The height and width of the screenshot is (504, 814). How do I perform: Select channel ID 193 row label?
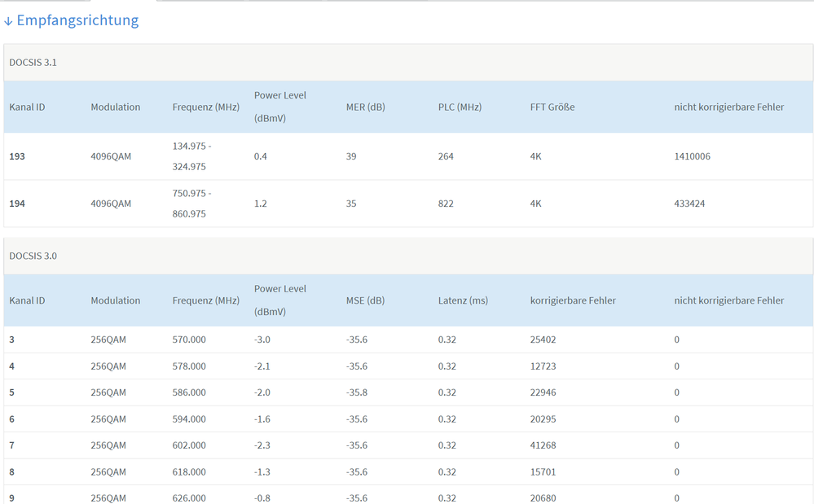click(17, 156)
